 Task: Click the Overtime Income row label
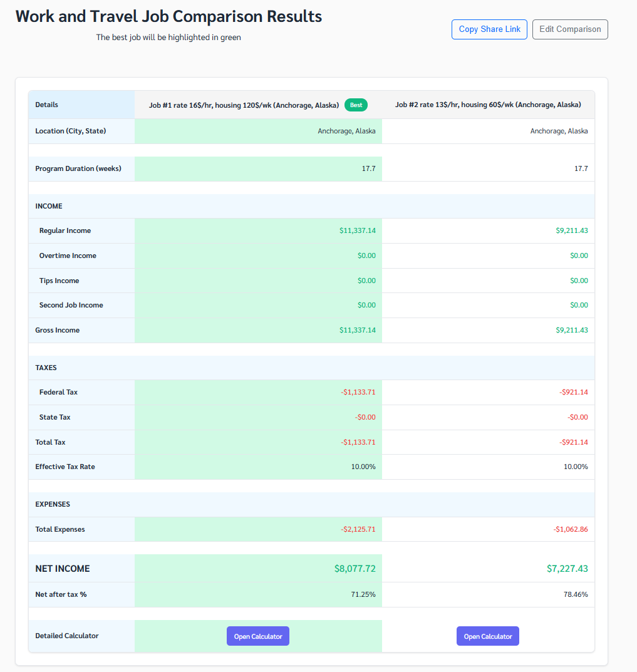[x=68, y=256]
